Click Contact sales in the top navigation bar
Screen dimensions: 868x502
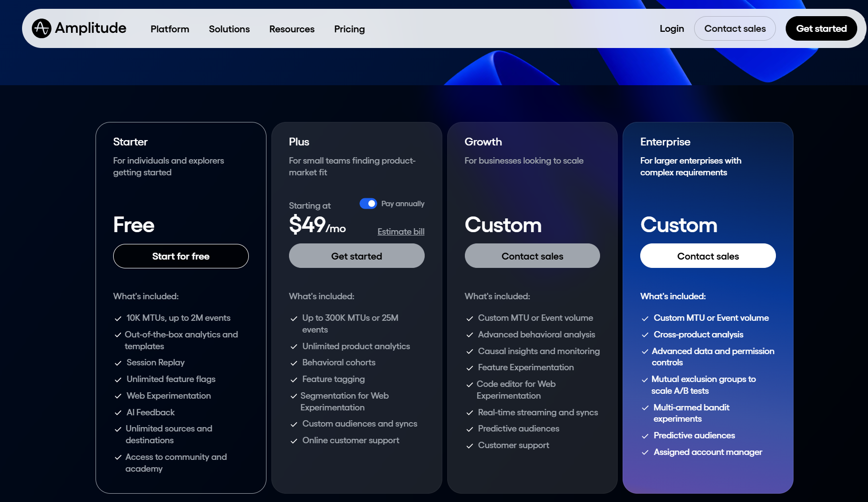pos(735,28)
